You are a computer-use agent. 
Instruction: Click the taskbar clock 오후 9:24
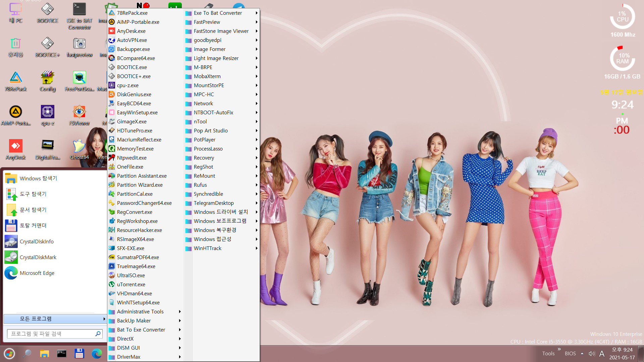(622, 354)
